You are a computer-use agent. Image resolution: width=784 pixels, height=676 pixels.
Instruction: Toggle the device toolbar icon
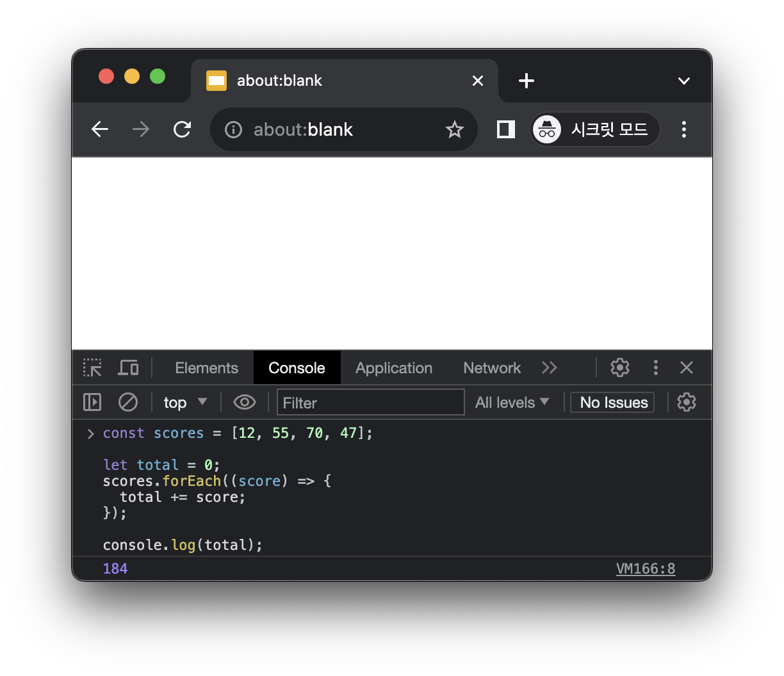pos(128,367)
